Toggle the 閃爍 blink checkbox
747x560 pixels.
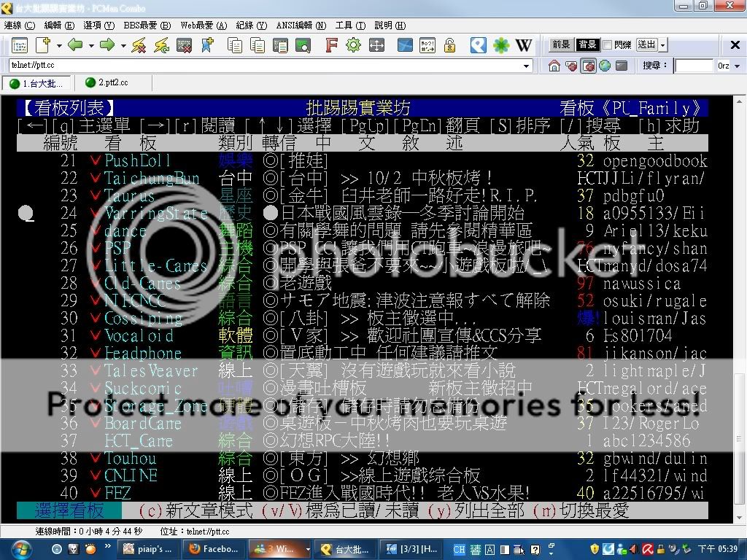pos(607,45)
